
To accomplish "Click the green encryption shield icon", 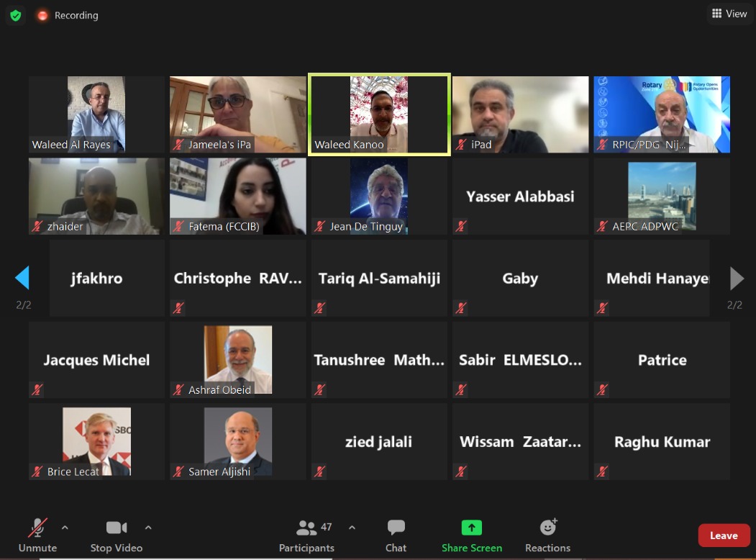I will pos(15,15).
